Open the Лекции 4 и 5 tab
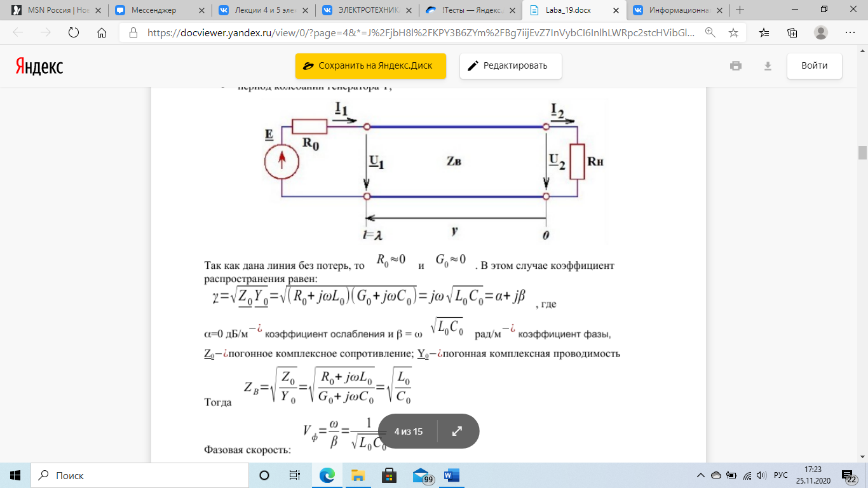 (x=263, y=10)
